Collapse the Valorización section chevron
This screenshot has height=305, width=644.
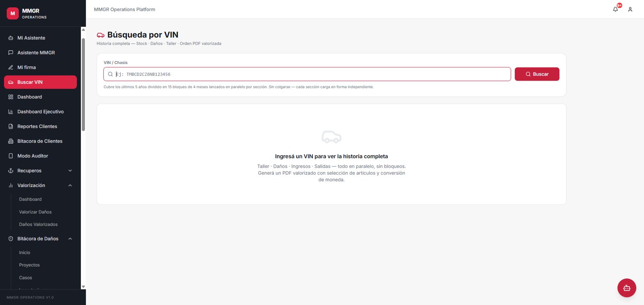[x=70, y=186]
